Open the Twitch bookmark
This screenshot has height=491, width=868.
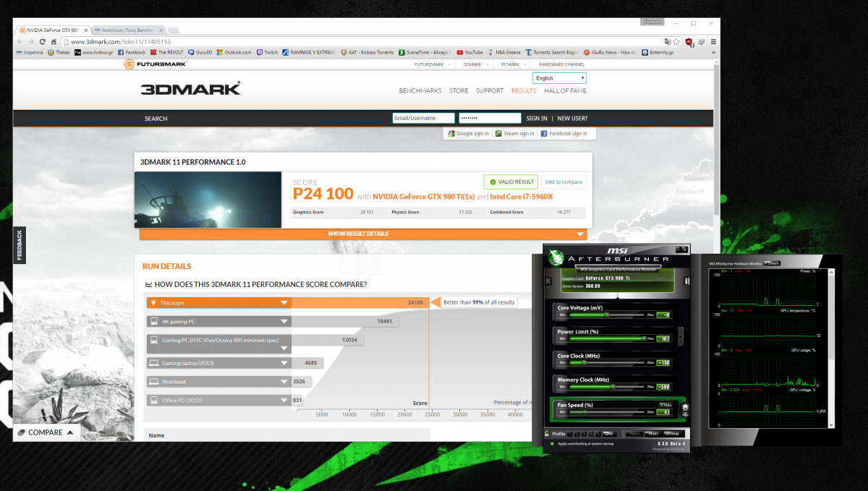click(267, 52)
